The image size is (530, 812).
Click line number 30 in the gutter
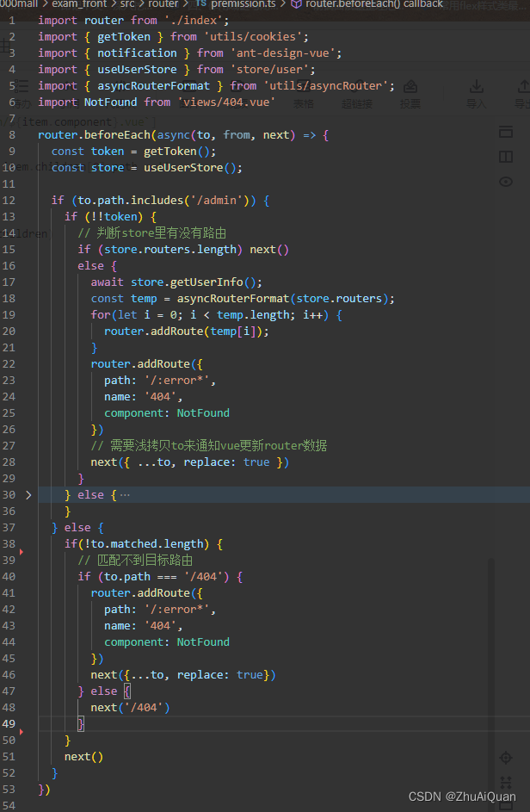(x=9, y=495)
